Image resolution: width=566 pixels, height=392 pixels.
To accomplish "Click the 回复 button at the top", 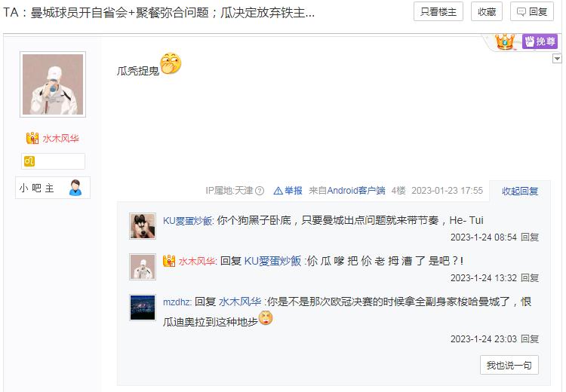I will [x=532, y=12].
